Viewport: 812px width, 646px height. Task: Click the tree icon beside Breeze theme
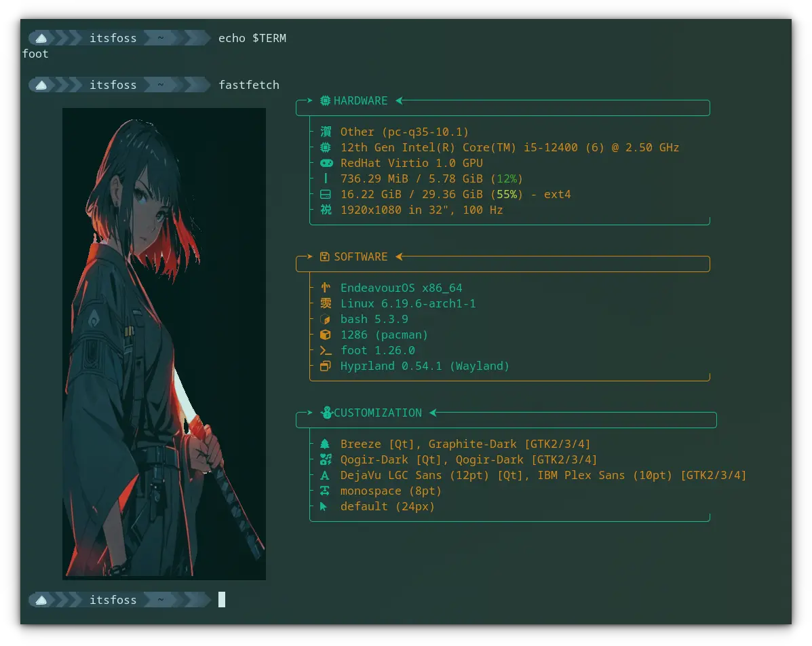click(x=325, y=444)
